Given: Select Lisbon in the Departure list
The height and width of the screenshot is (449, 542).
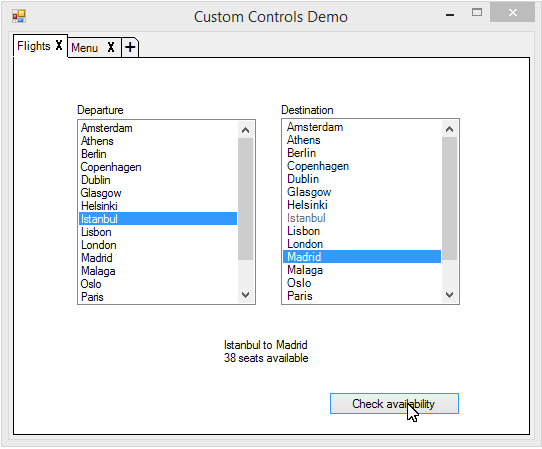Looking at the screenshot, I should (158, 232).
